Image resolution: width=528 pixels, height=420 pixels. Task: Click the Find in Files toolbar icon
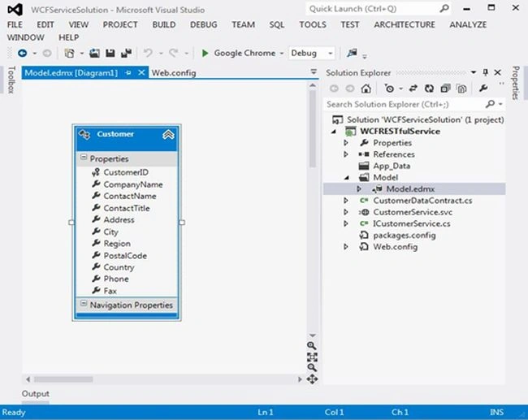coord(353,53)
